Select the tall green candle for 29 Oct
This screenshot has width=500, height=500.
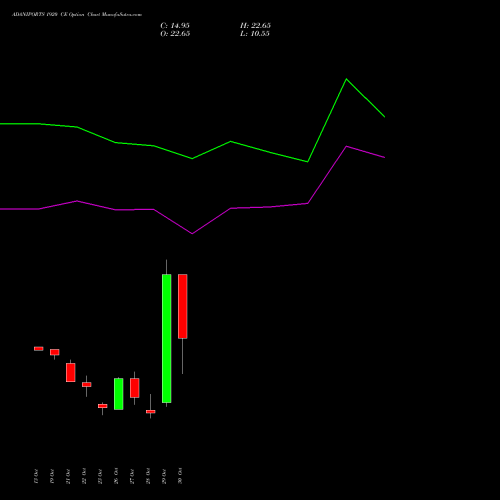click(x=167, y=338)
